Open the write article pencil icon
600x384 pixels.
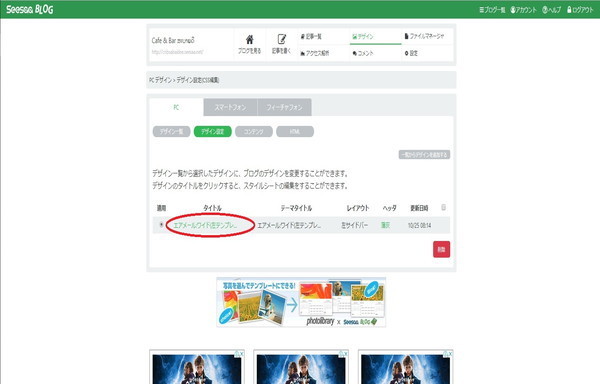[282, 39]
